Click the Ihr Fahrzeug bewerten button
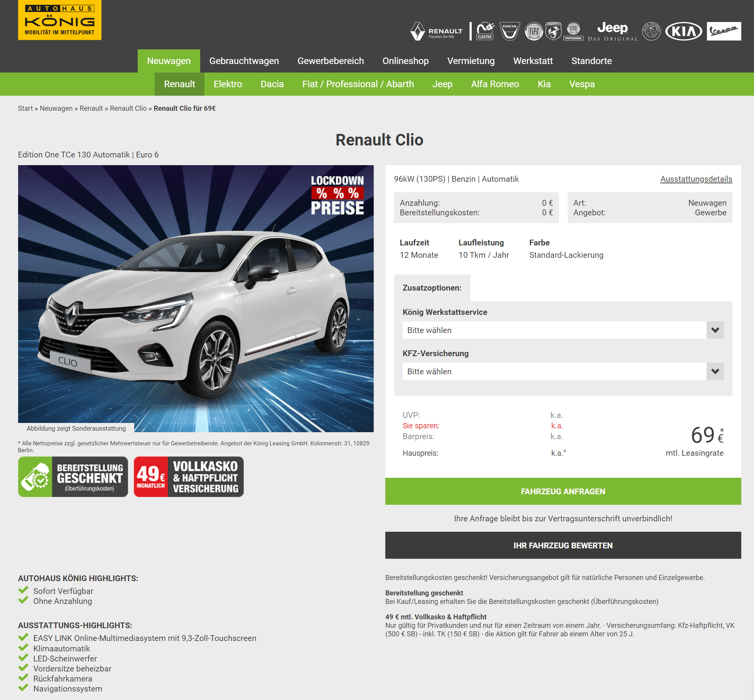The height and width of the screenshot is (700, 754). 563,545
